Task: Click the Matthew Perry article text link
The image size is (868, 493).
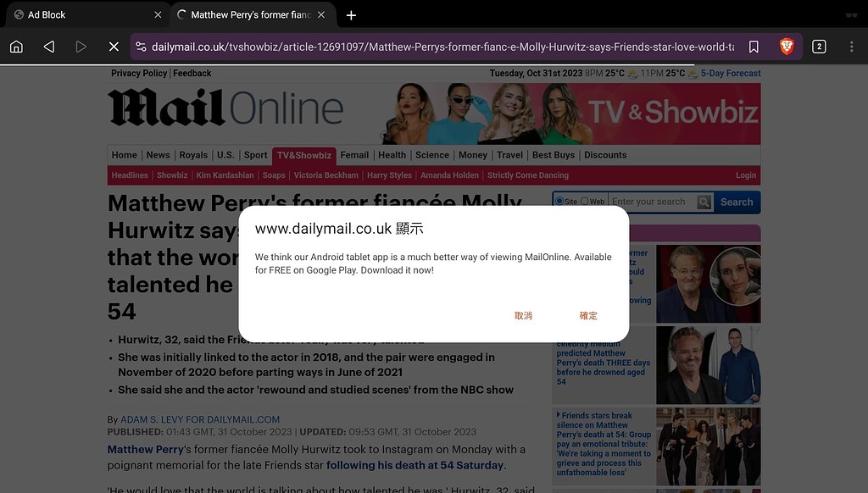Action: click(x=145, y=449)
